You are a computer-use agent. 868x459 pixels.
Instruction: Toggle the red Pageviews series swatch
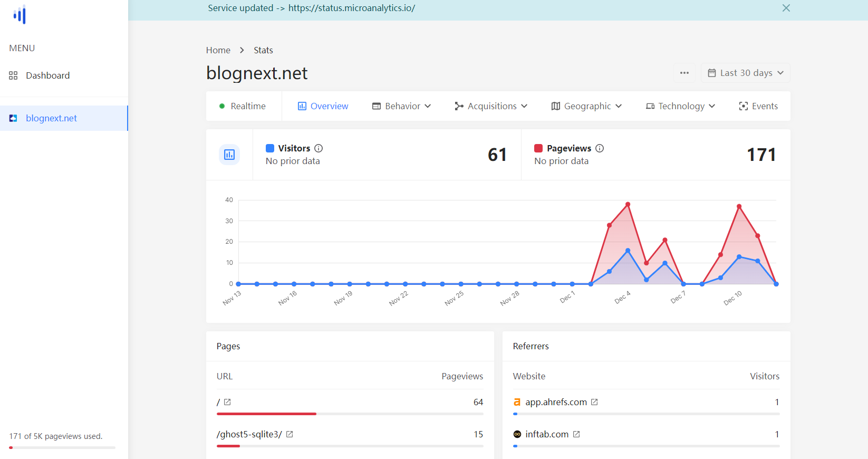(x=538, y=148)
